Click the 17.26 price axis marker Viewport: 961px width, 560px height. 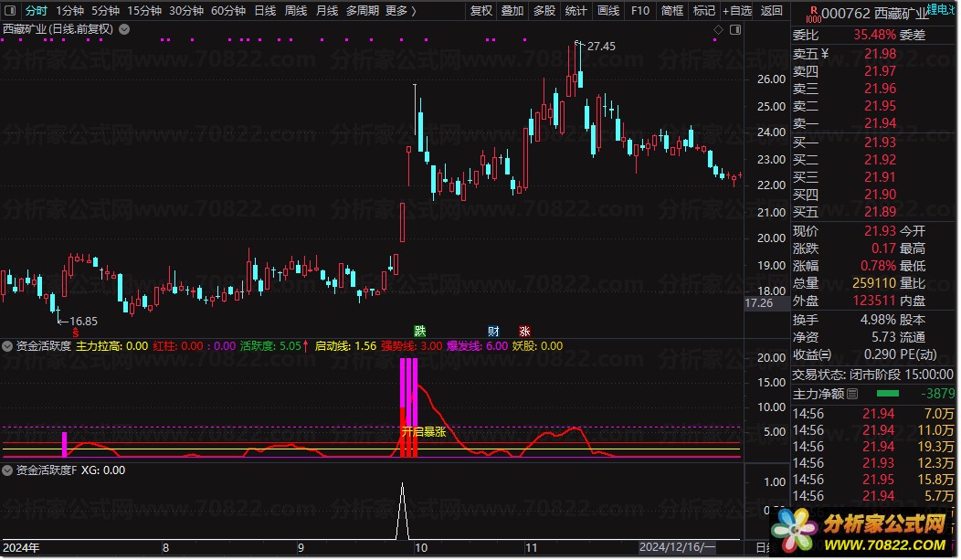(x=759, y=302)
